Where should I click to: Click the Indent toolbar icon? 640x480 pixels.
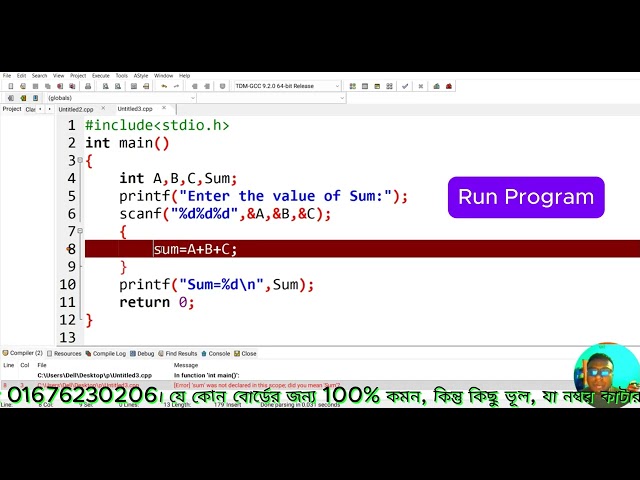(194, 86)
